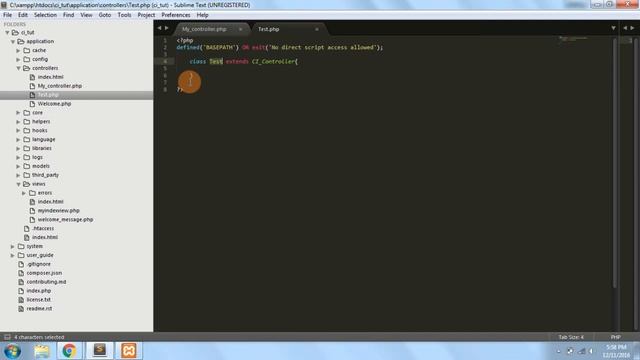Close the Test.php tab
The height and width of the screenshot is (360, 640).
pos(317,29)
